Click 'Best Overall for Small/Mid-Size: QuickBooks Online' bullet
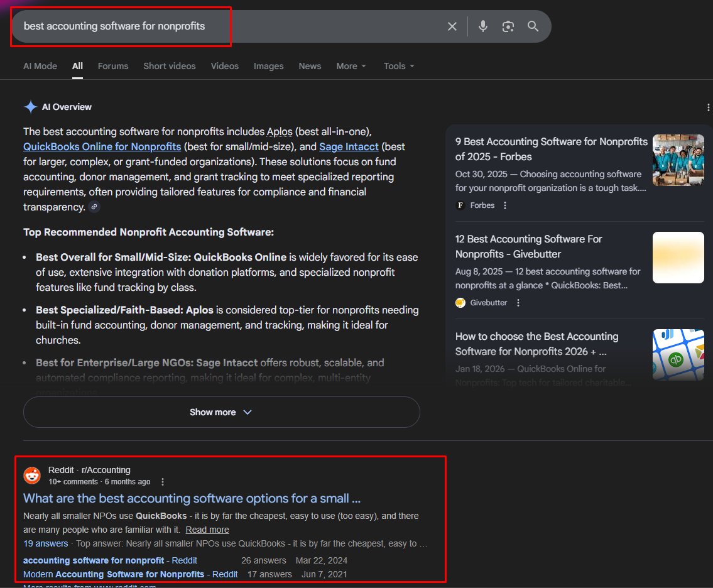Viewport: 713px width, 588px height. pyautogui.click(x=161, y=257)
